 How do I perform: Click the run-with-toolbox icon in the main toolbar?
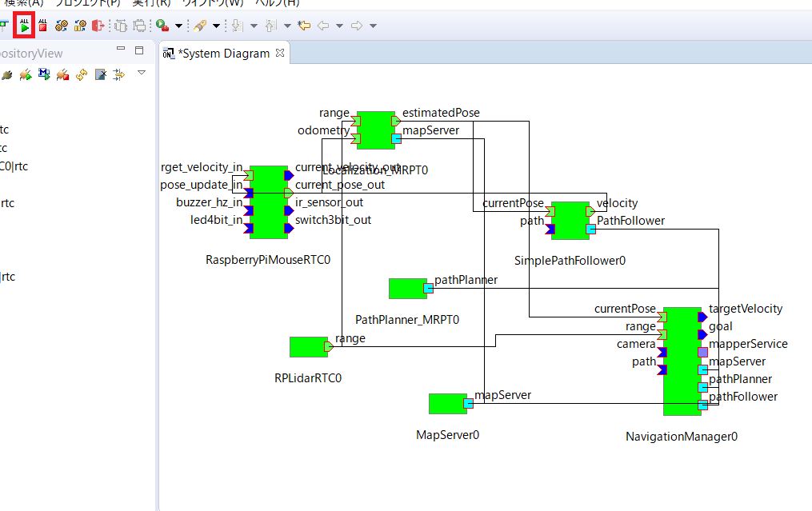point(162,26)
